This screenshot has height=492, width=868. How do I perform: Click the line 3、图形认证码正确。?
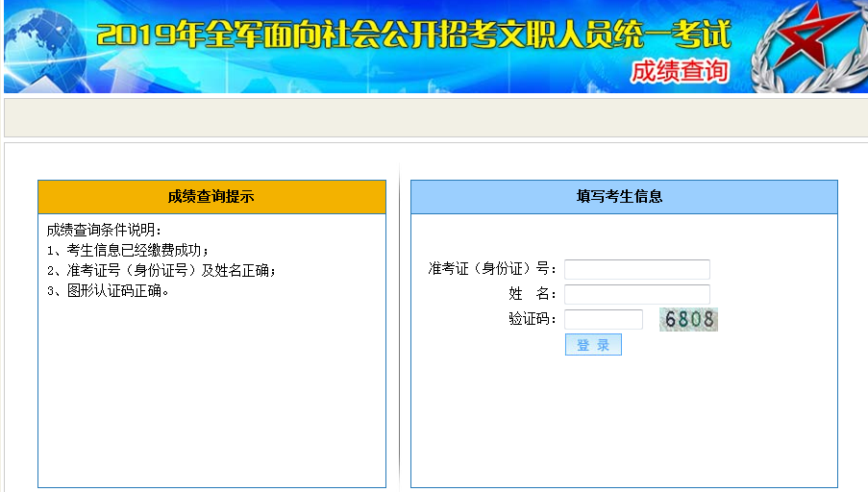coord(108,291)
